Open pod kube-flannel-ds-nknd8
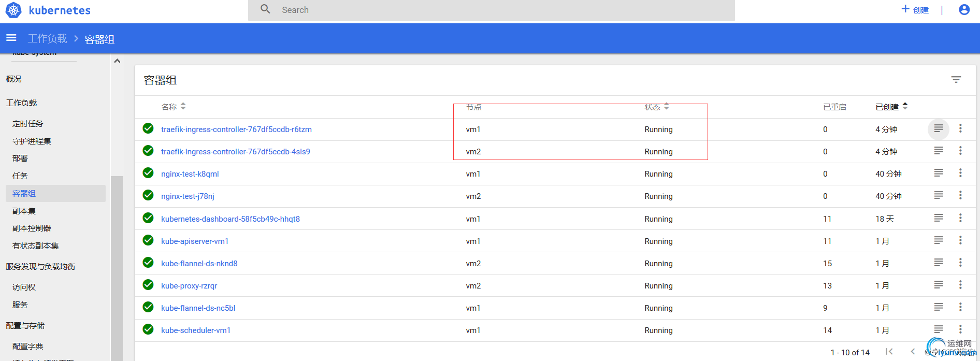Screen dimensions: 980x361 pyautogui.click(x=199, y=264)
